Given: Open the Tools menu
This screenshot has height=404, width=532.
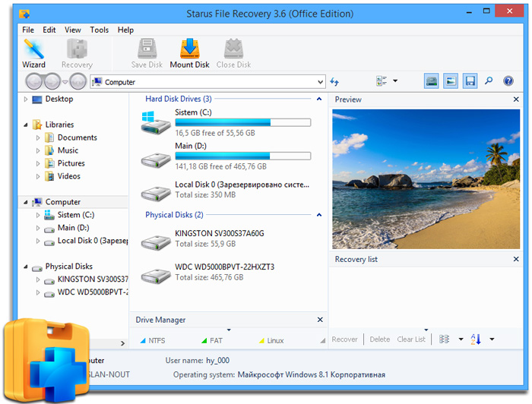Looking at the screenshot, I should tap(99, 30).
